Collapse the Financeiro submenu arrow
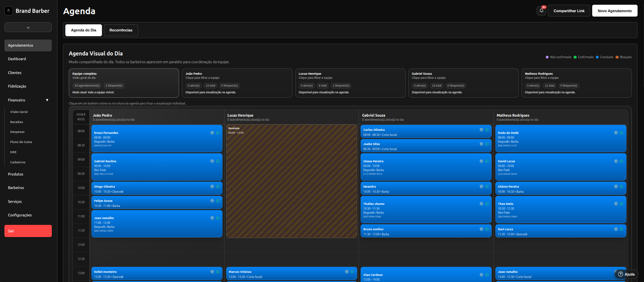This screenshot has height=282, width=644. pyautogui.click(x=47, y=100)
